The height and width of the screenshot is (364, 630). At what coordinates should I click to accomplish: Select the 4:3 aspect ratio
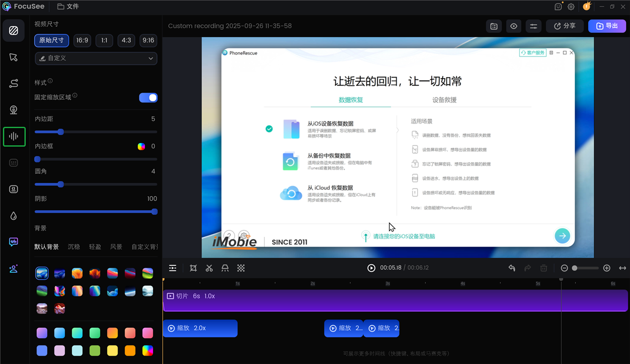127,40
